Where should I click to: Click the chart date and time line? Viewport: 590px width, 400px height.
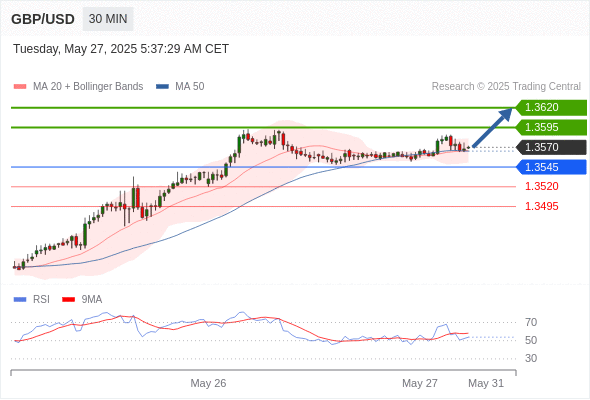[121, 49]
